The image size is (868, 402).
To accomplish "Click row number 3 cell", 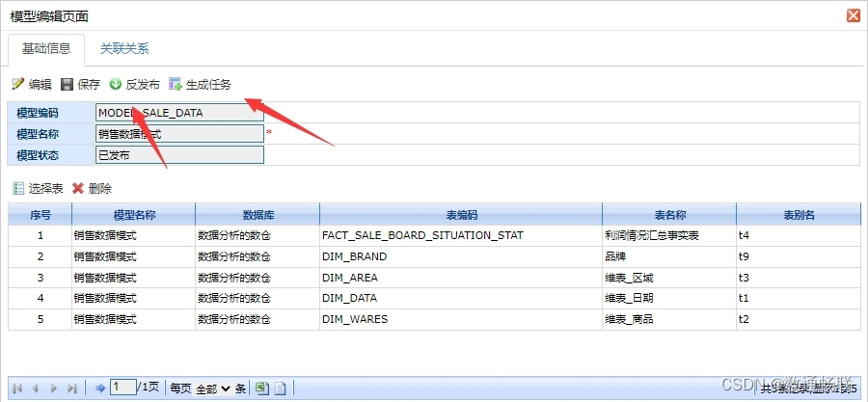I will coord(40,278).
